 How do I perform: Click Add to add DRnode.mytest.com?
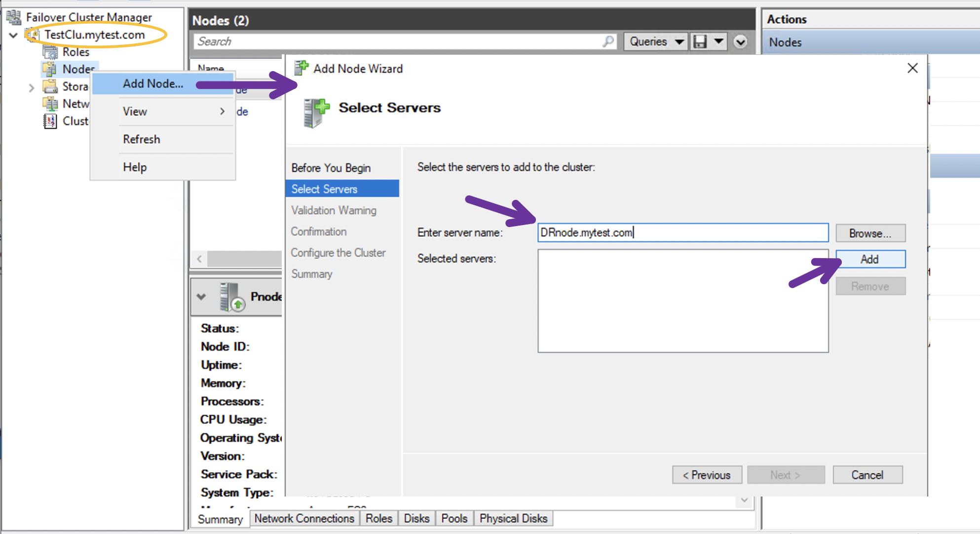click(870, 259)
